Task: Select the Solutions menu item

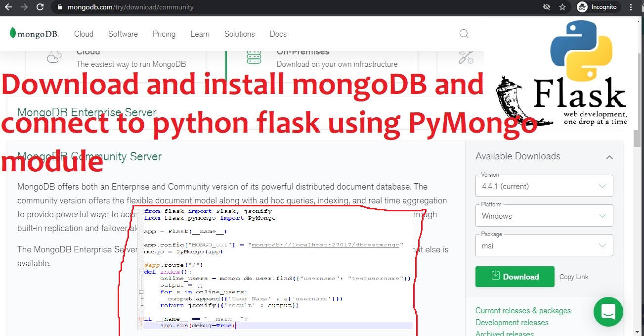Action: point(239,34)
